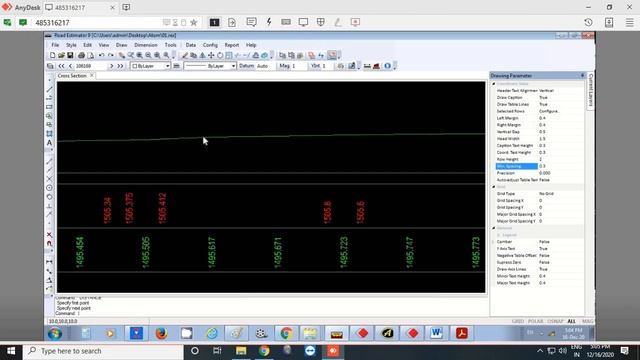The image size is (640, 360).
Task: Select the Cross Section tab
Action: (x=72, y=76)
